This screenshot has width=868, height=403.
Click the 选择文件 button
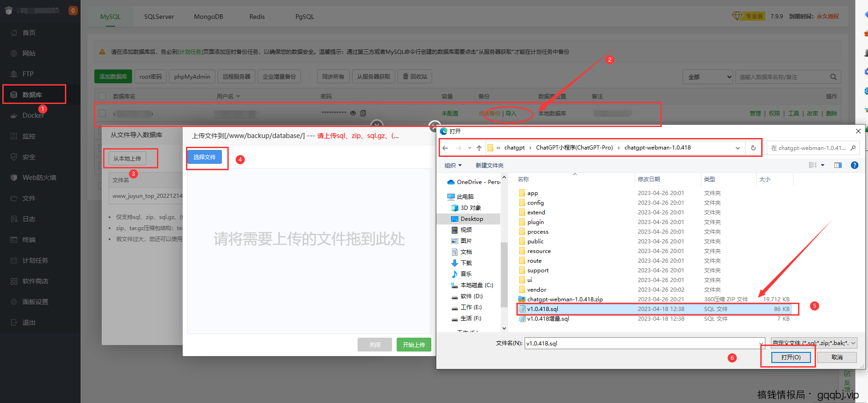tap(204, 157)
